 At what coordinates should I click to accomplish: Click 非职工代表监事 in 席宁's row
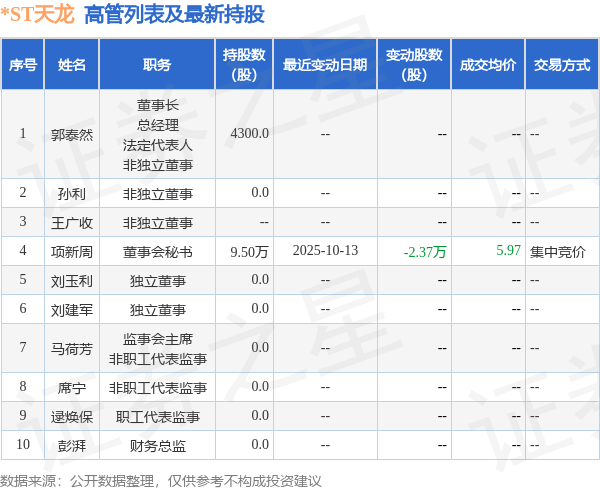tap(158, 388)
